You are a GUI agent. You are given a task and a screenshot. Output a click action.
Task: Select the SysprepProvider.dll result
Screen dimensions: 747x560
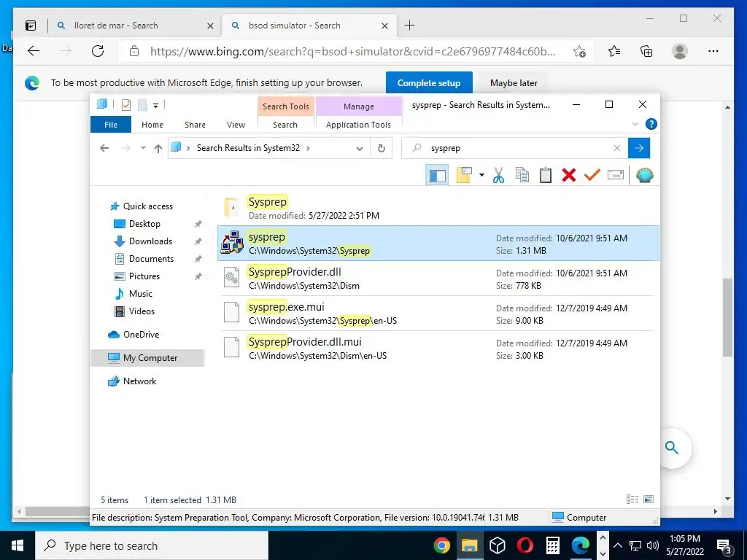[x=438, y=278]
